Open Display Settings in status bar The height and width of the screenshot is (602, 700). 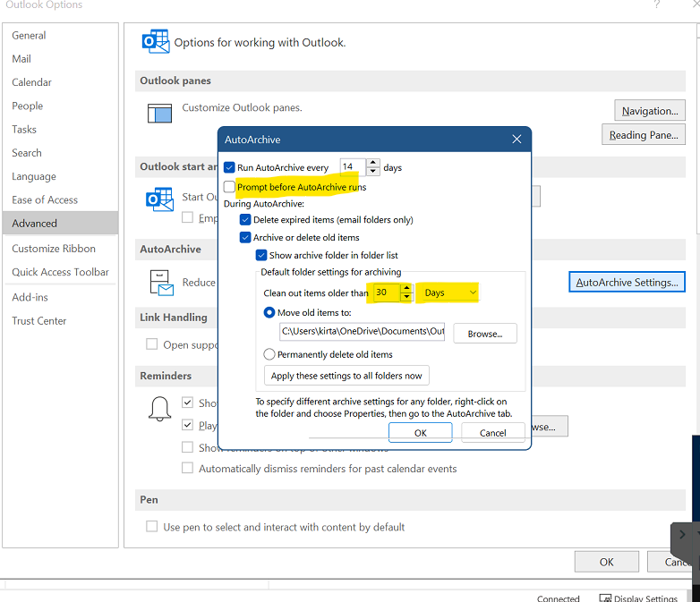(x=638, y=598)
